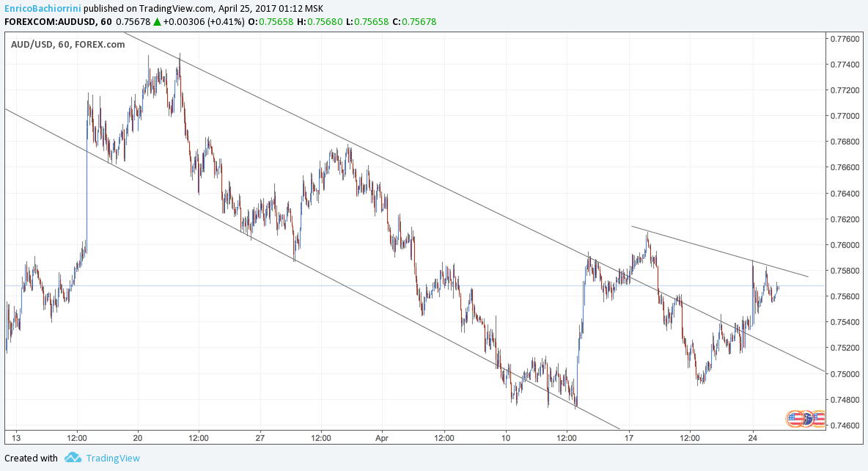Click the blue flag economic event icon
The height and width of the screenshot is (471, 868).
tap(806, 419)
